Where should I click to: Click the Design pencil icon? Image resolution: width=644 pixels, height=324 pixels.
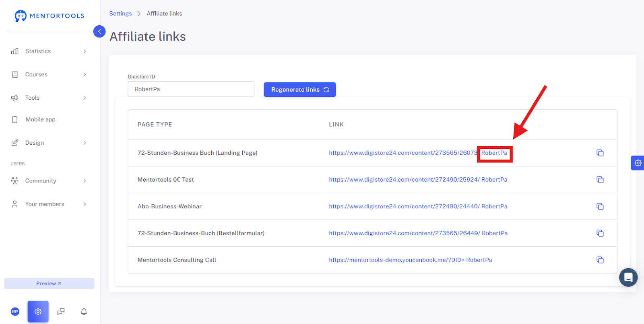15,143
